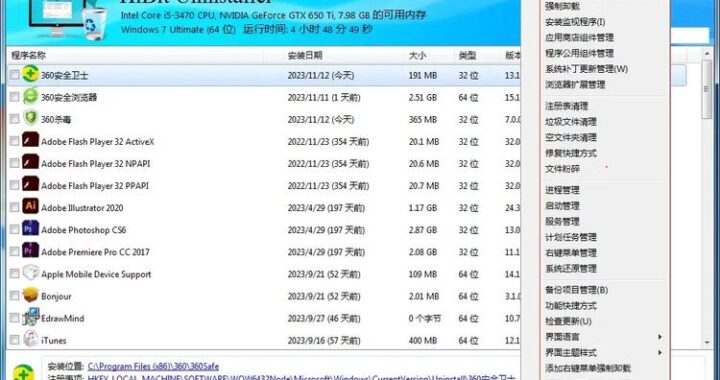
Task: Choose 添加右键菜单强制卸载 menu item
Action: coord(588,368)
